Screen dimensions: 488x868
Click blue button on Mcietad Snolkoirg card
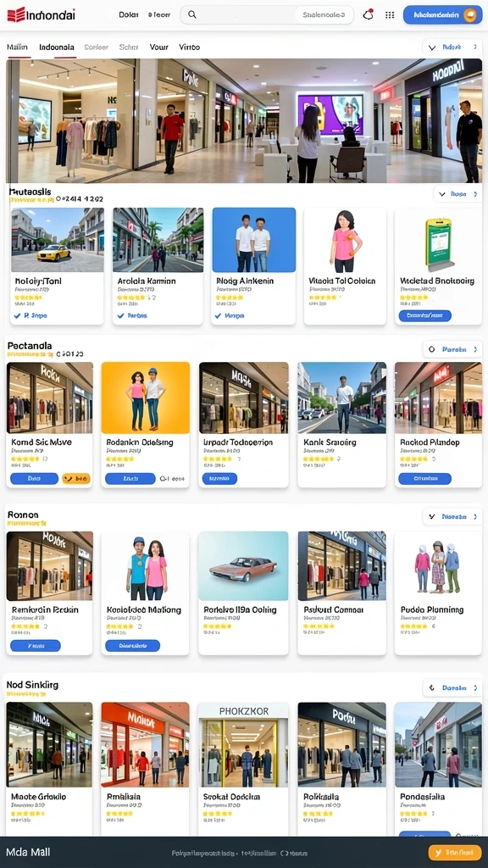(x=425, y=315)
